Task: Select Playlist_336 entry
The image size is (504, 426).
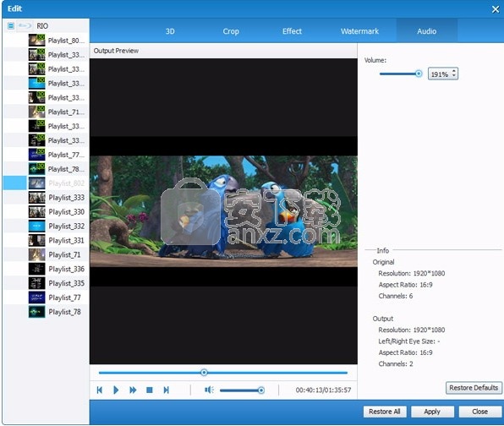Action: [46, 269]
